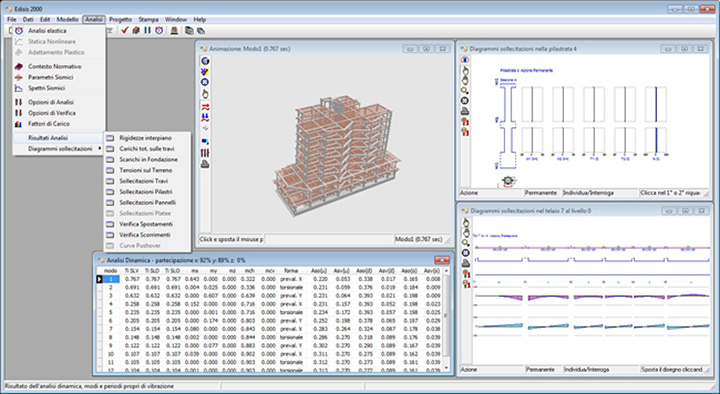720x394 pixels.
Task: Open the Progetto menu
Action: pyautogui.click(x=120, y=19)
